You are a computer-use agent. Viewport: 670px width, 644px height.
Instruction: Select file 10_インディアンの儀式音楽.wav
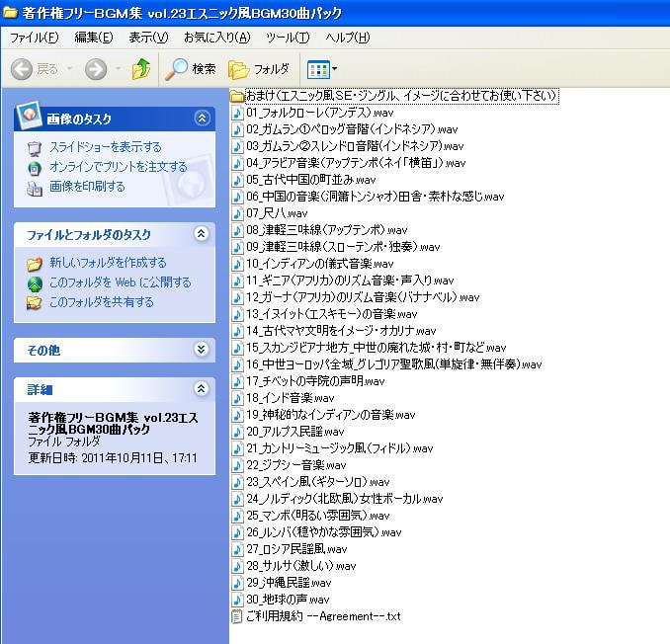(x=320, y=264)
